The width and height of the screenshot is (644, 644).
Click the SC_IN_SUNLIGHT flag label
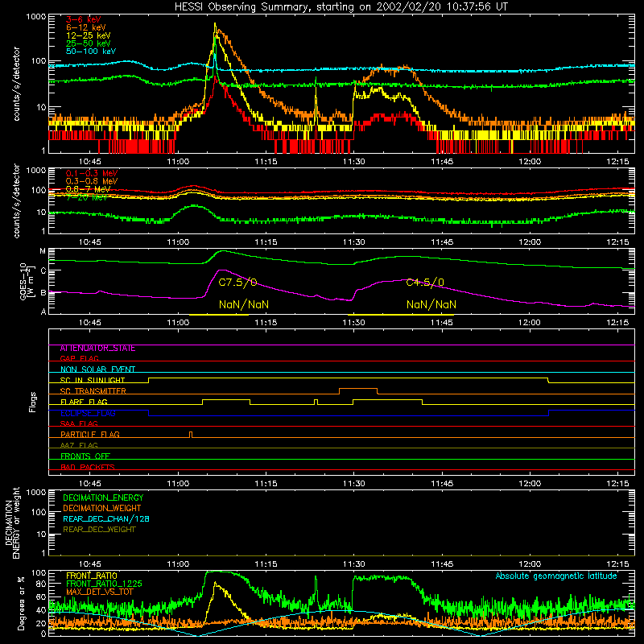93,380
